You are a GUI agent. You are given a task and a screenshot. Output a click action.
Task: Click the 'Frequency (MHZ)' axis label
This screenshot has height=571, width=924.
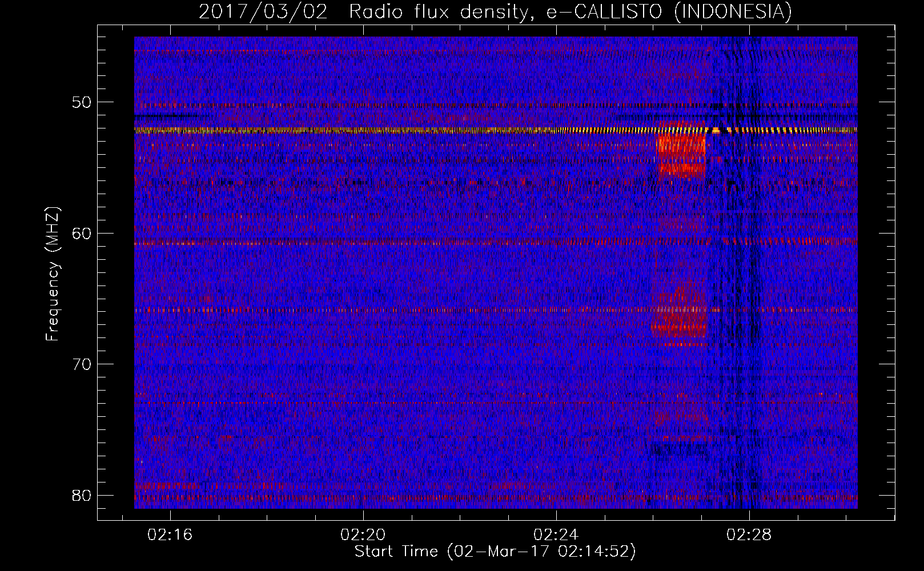click(x=53, y=274)
